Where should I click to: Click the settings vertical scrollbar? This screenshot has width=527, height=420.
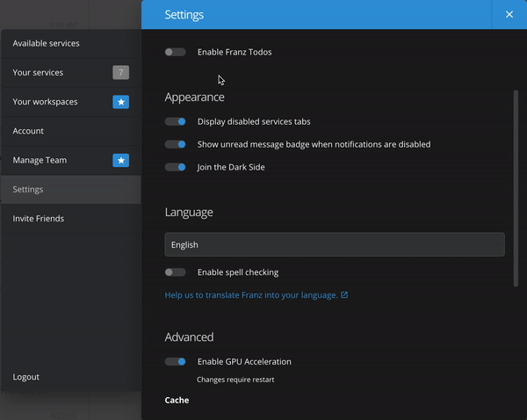coord(516,188)
